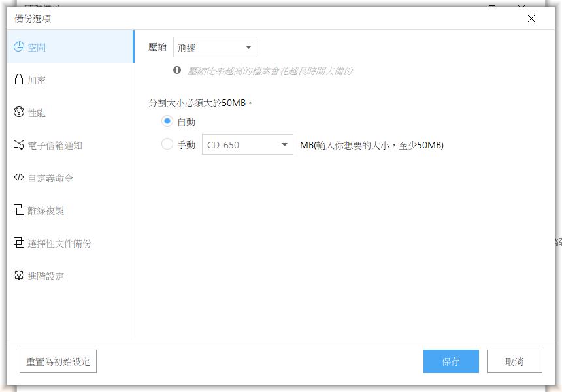The width and height of the screenshot is (562, 392).
Task: Click the overlapping squares icon beside 離線複製
Action: [19, 210]
